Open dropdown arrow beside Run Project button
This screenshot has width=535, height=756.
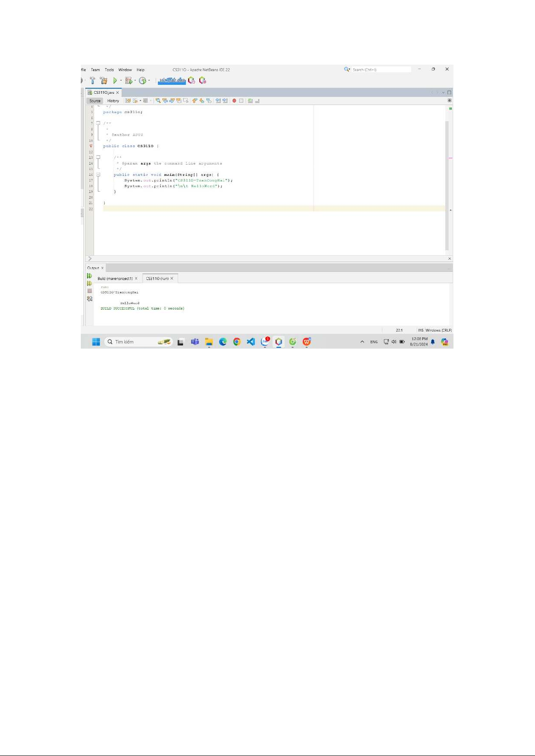pyautogui.click(x=121, y=81)
